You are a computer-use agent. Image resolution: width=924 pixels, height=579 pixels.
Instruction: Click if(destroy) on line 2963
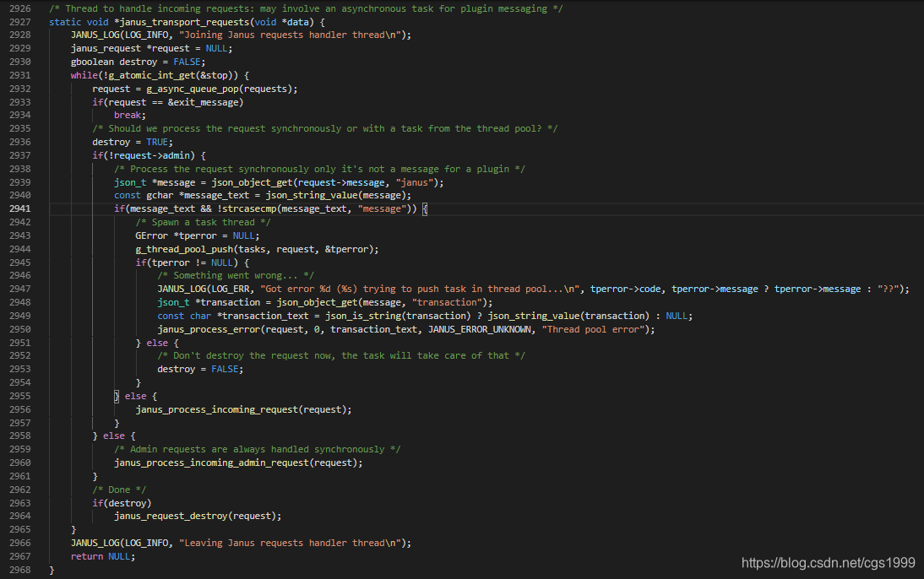(122, 503)
